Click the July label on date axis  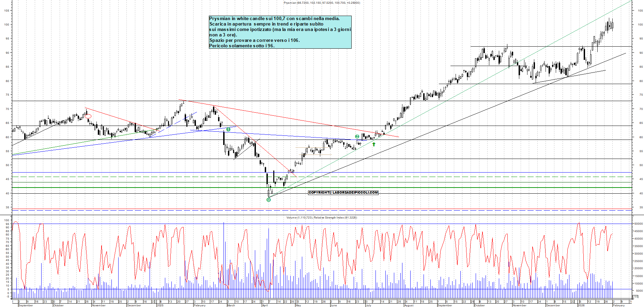point(368,305)
